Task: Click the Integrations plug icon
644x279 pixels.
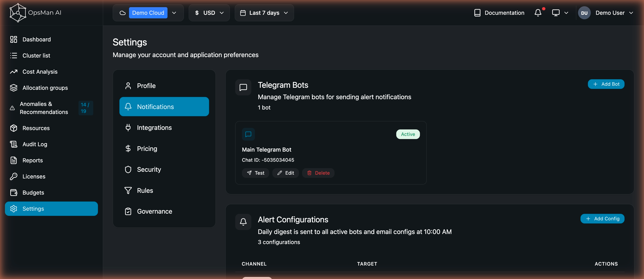Action: [x=128, y=127]
